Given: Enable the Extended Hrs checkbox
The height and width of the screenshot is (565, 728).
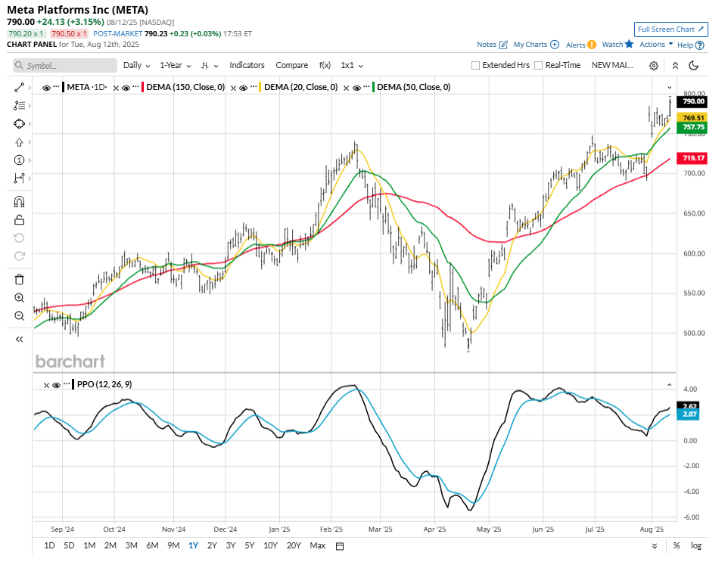Looking at the screenshot, I should (x=475, y=65).
